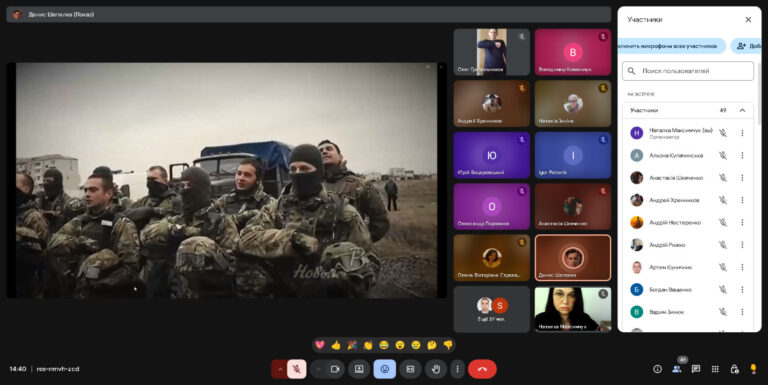
Task: Open more actions for Анастасія Шевченко
Action: coord(742,178)
